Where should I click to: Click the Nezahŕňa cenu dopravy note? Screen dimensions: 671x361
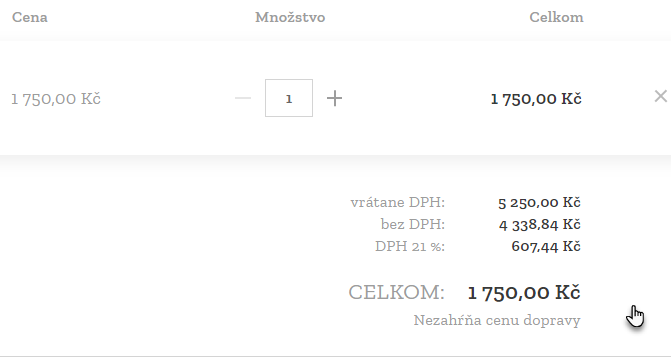tap(497, 320)
